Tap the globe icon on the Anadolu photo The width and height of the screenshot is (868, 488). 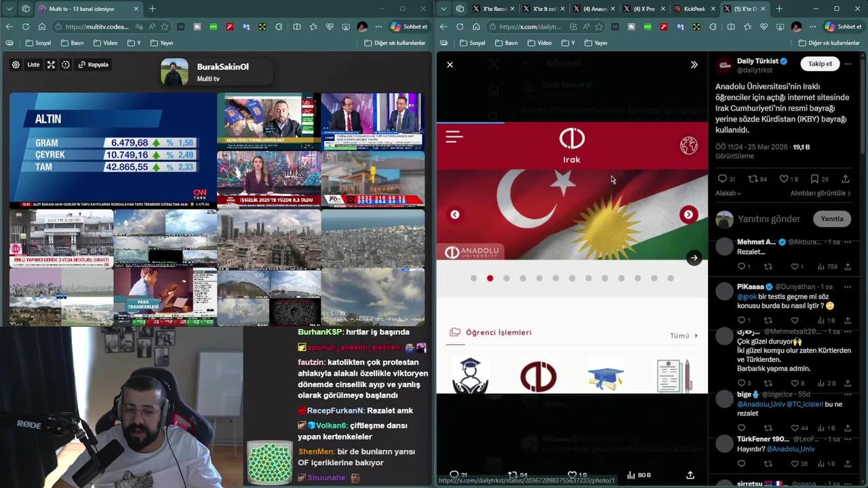pyautogui.click(x=689, y=146)
